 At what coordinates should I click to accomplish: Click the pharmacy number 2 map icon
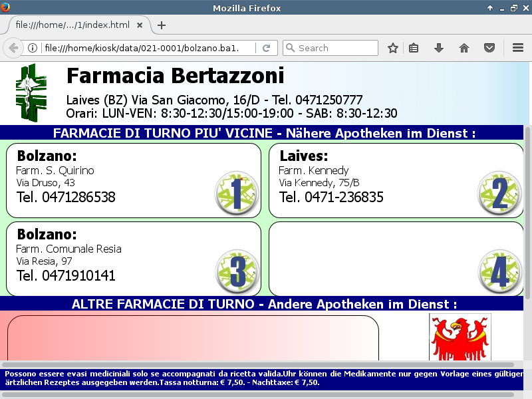point(499,193)
